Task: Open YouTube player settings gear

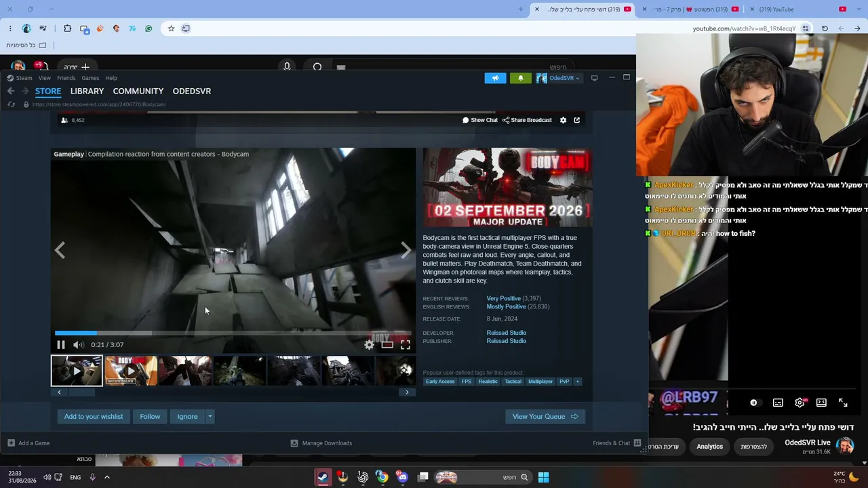Action: [800, 403]
